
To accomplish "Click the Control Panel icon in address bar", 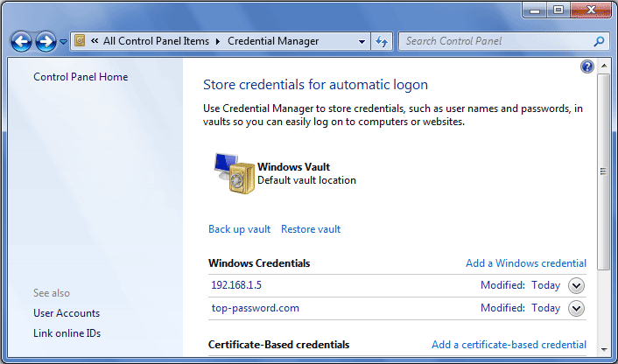I will coord(80,41).
